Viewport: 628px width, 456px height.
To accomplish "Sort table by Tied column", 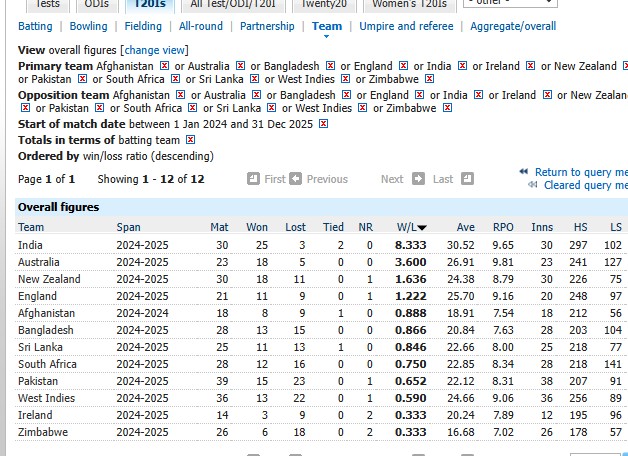I will [x=334, y=227].
